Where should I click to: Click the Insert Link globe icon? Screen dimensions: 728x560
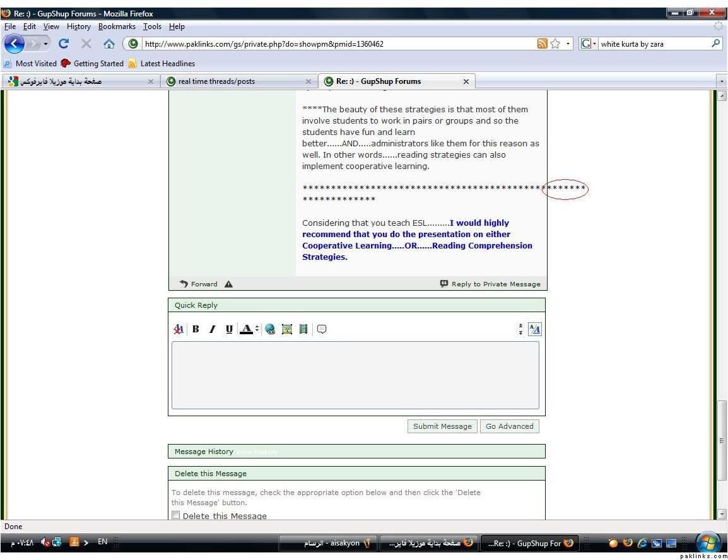point(271,329)
